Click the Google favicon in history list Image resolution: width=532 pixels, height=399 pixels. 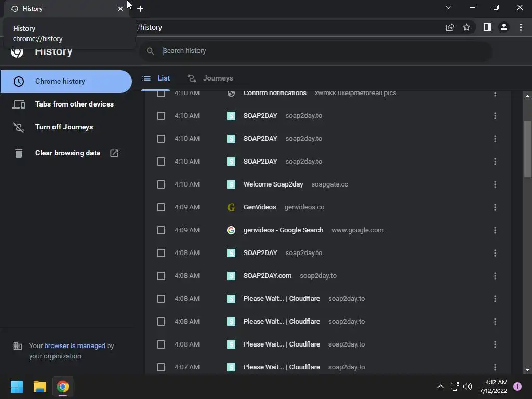click(x=231, y=230)
